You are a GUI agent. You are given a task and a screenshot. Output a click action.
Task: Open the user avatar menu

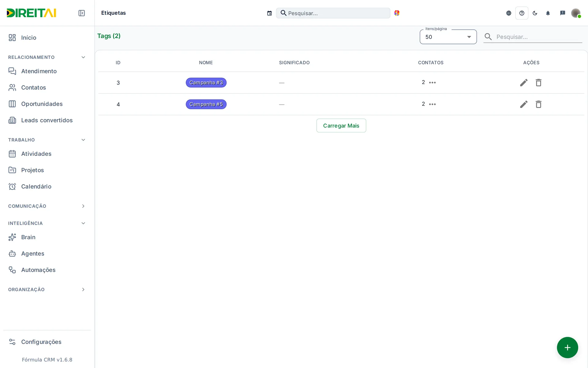click(x=576, y=13)
